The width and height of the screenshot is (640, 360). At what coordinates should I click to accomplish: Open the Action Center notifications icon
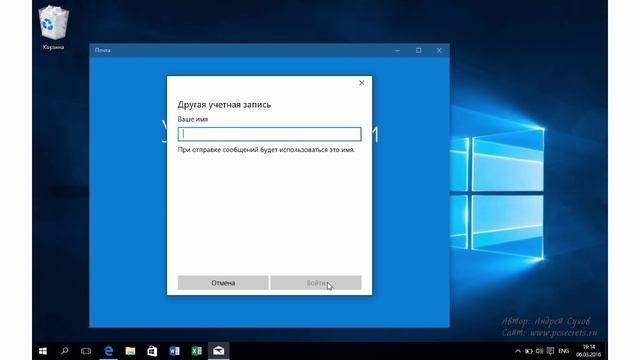(x=550, y=351)
